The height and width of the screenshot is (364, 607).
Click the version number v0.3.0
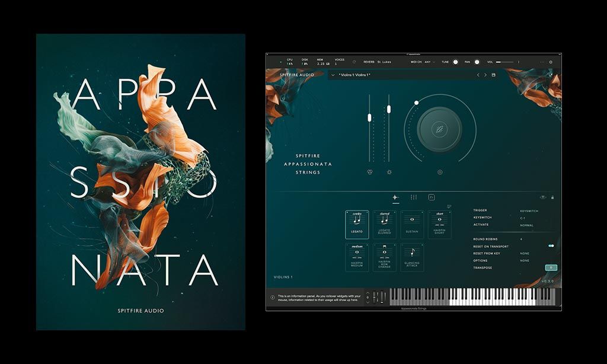click(x=547, y=281)
